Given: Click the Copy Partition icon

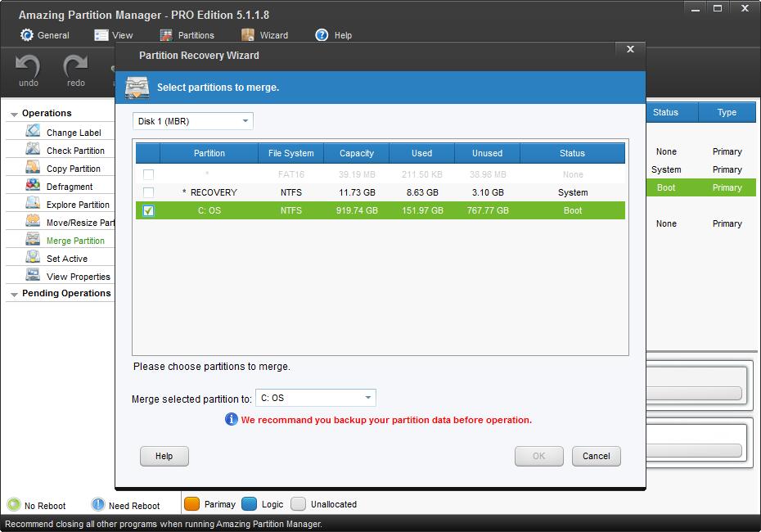Looking at the screenshot, I should pyautogui.click(x=33, y=167).
